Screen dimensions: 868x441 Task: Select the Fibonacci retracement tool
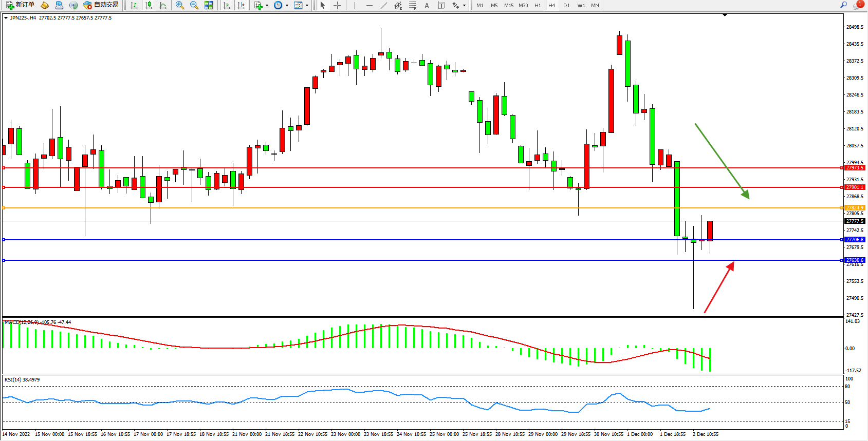coord(413,5)
